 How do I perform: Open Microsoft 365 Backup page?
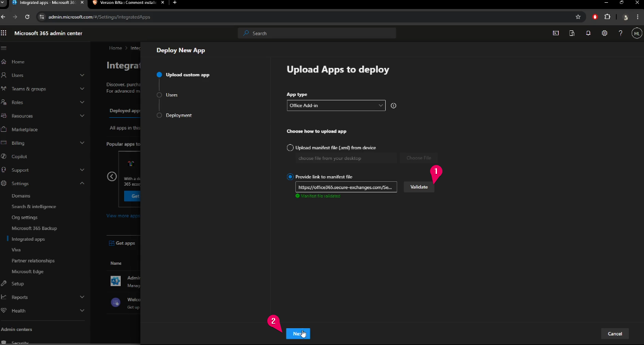click(x=34, y=228)
